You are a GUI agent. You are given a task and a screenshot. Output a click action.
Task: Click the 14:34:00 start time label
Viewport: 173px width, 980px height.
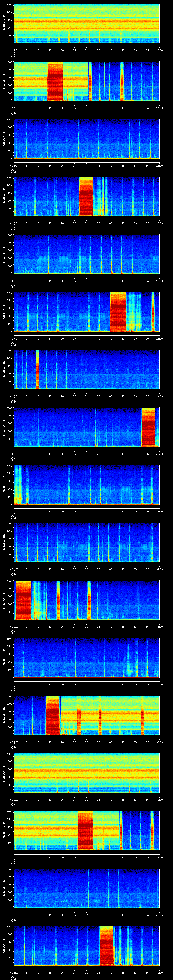(x=14, y=742)
